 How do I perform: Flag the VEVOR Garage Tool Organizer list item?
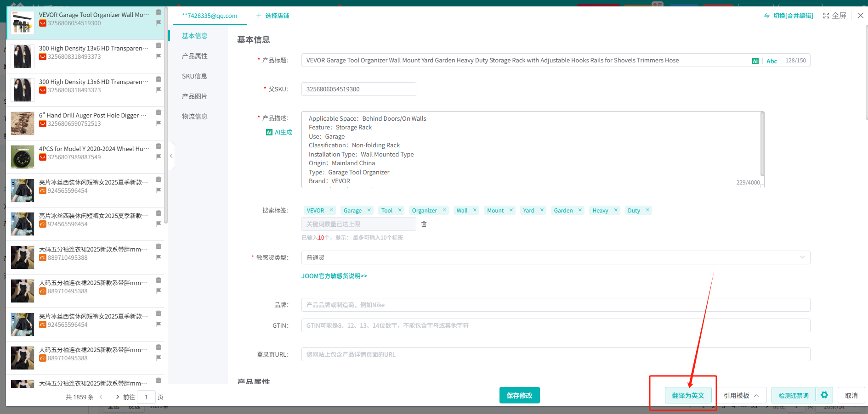point(159,22)
